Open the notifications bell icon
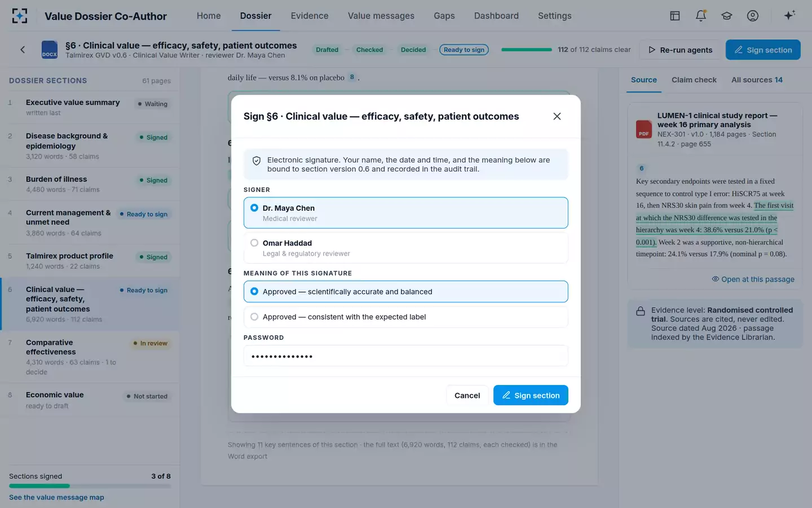This screenshot has height=508, width=812. coord(701,16)
